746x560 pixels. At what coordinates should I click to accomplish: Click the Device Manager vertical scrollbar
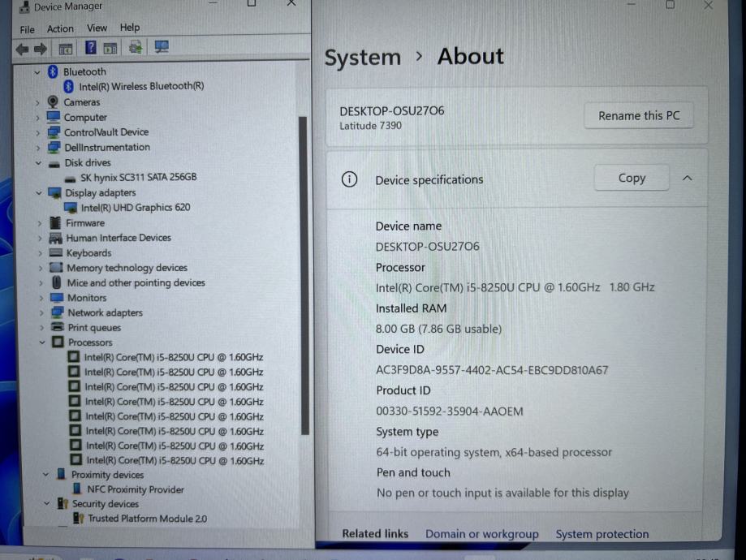304,275
